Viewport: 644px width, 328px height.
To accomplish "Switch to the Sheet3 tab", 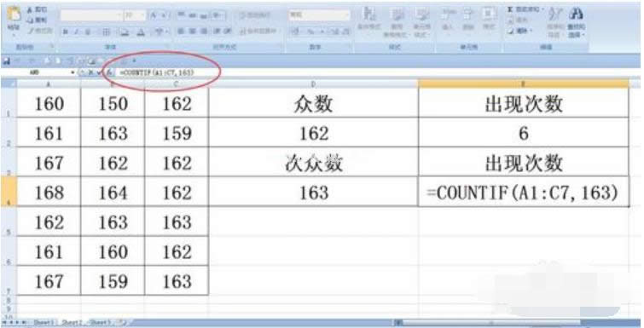I will tap(101, 323).
